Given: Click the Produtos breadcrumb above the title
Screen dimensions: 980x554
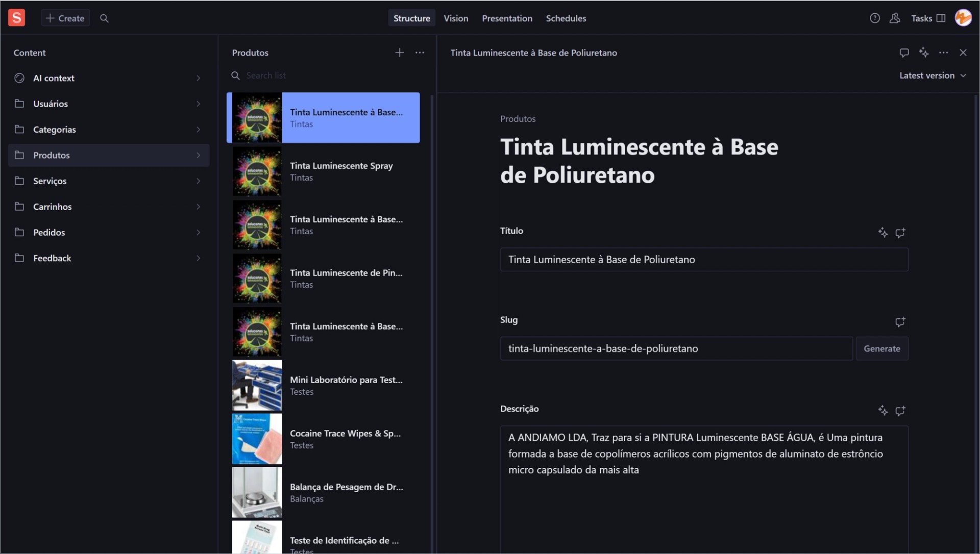Looking at the screenshot, I should point(518,119).
